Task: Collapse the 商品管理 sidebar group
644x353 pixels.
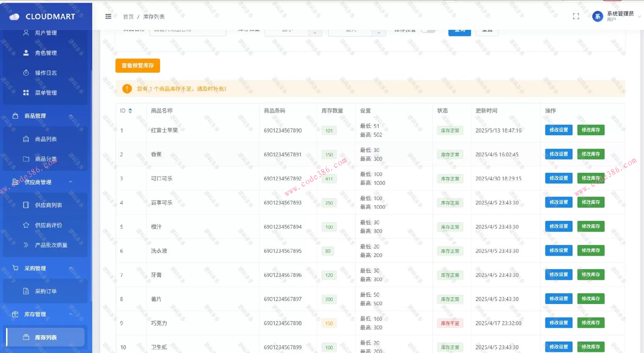Action: [71, 116]
